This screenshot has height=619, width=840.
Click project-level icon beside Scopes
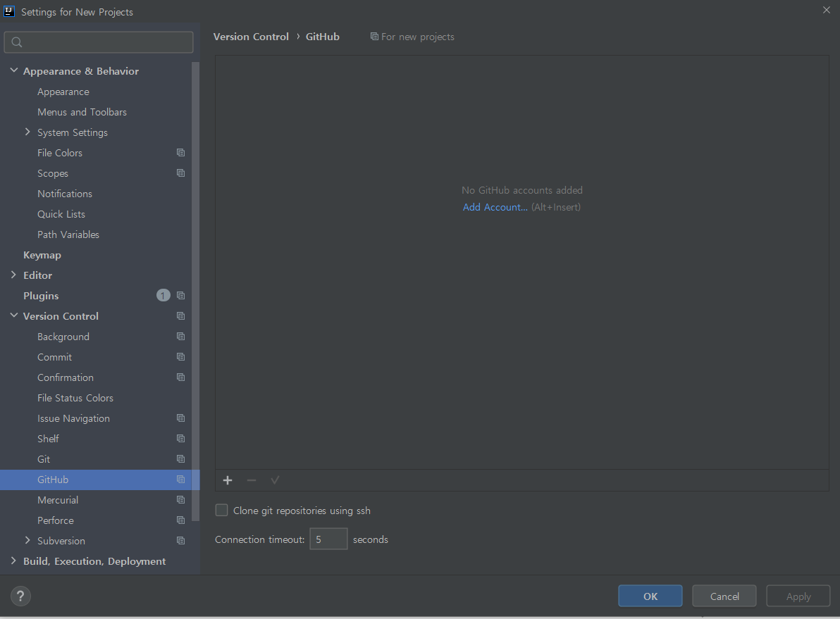point(180,173)
